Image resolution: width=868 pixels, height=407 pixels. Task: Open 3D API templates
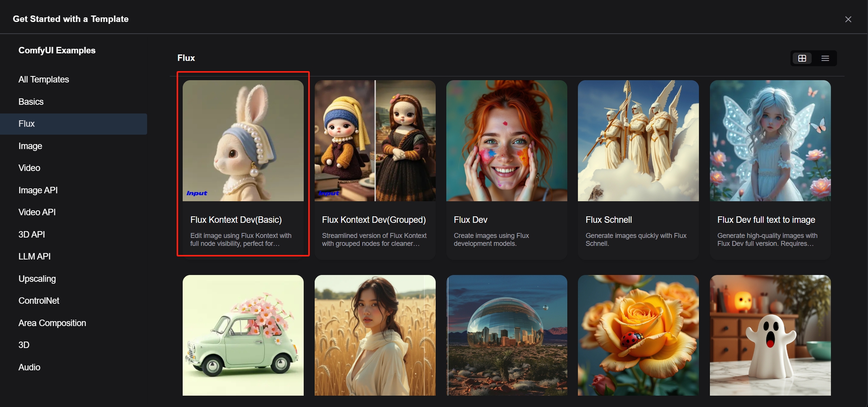[73, 235]
